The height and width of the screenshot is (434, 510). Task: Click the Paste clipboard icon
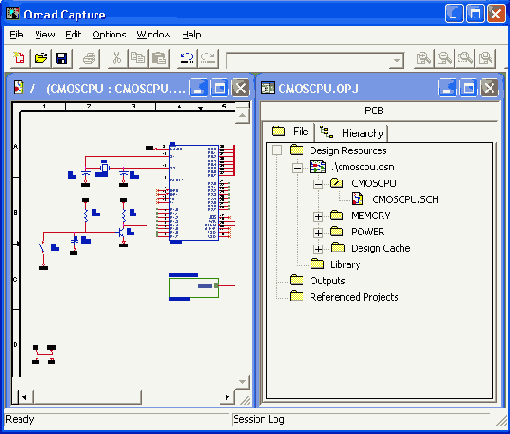click(159, 58)
